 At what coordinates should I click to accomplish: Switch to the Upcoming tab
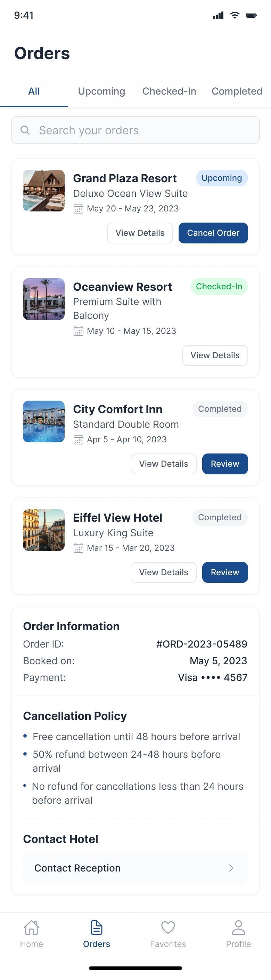(101, 91)
